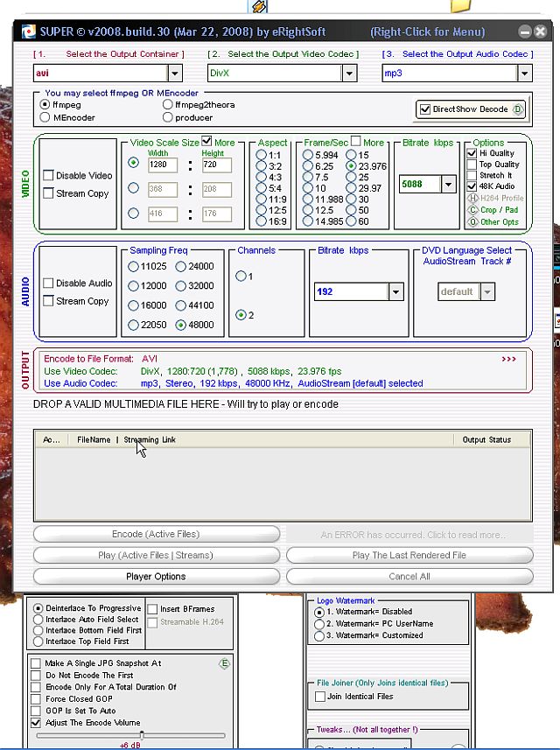Click Play (Active Files | Streams) button
This screenshot has width=560, height=750.
point(157,556)
